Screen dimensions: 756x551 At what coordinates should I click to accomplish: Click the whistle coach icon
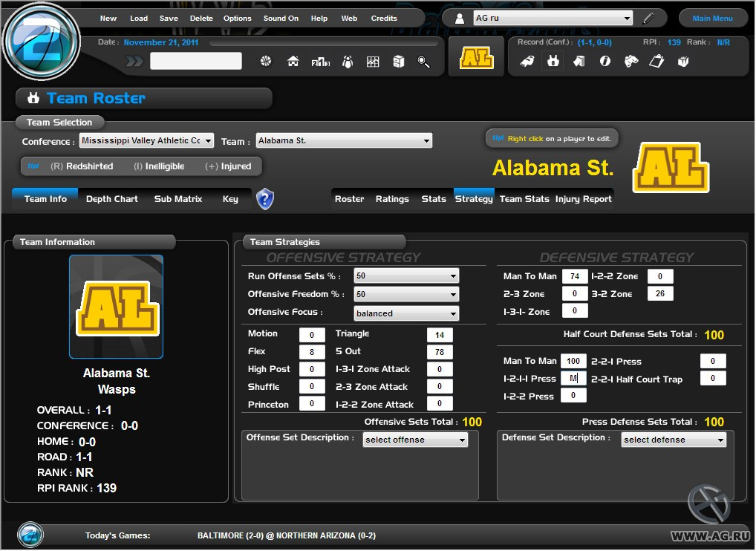[527, 62]
